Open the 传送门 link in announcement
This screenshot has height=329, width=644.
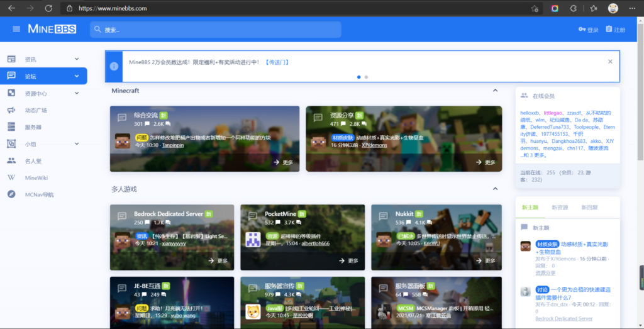pyautogui.click(x=277, y=62)
